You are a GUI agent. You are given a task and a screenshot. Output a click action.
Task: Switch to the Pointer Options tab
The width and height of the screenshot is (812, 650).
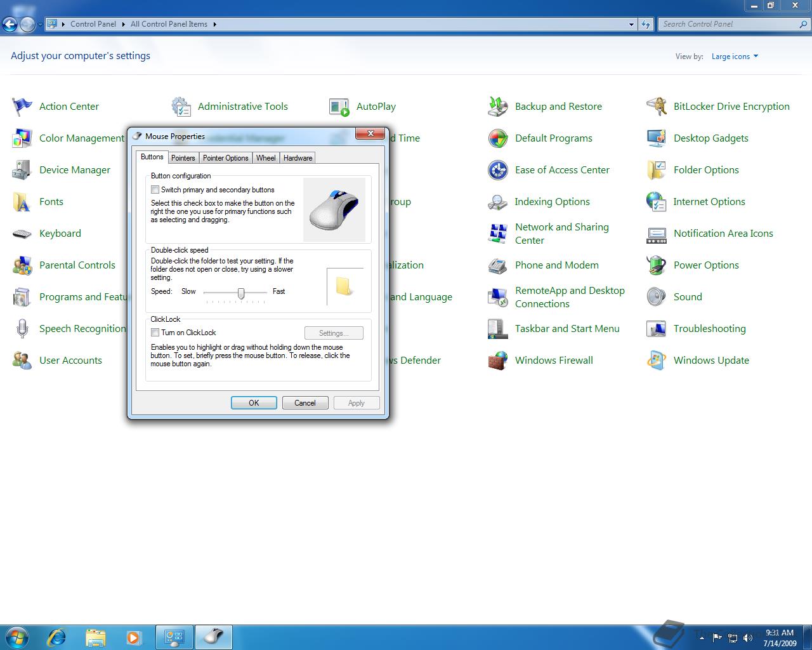click(x=225, y=158)
